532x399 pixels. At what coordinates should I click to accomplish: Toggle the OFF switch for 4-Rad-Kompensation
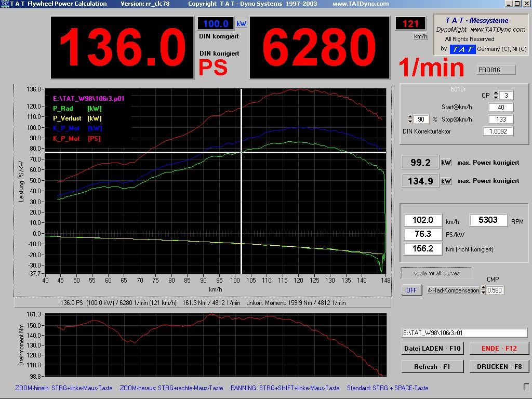coord(411,290)
